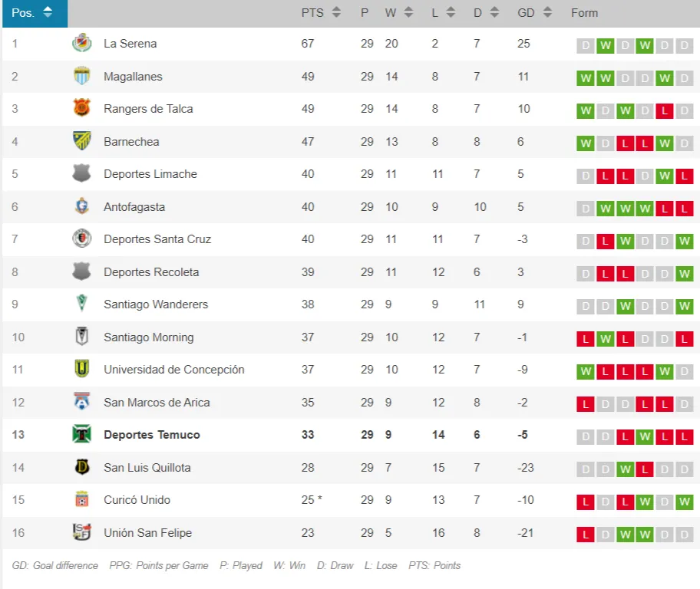
Task: Click the Rangers de Talca crest
Action: point(81,109)
